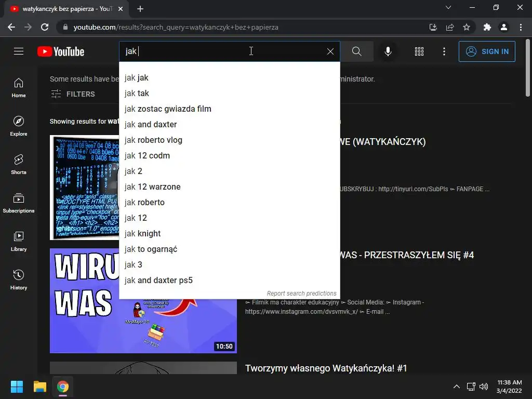This screenshot has width=532, height=399.
Task: Open the Windows Start menu
Action: tap(17, 387)
